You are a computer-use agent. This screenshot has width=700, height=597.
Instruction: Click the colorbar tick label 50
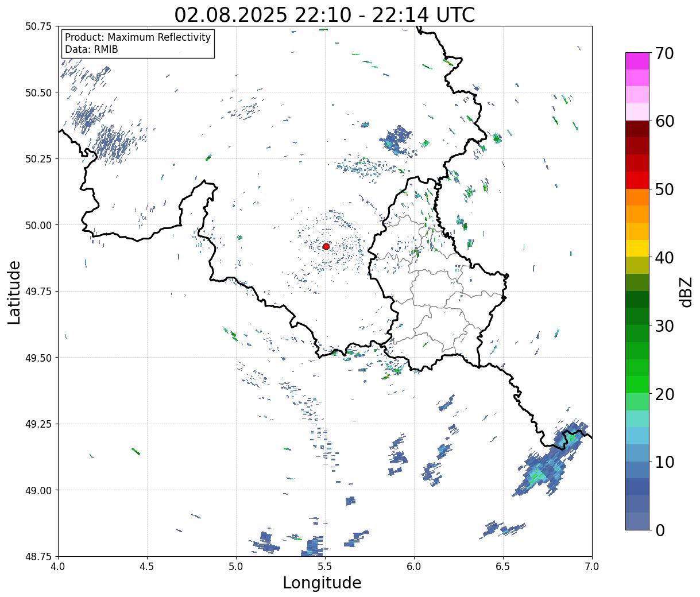[664, 189]
